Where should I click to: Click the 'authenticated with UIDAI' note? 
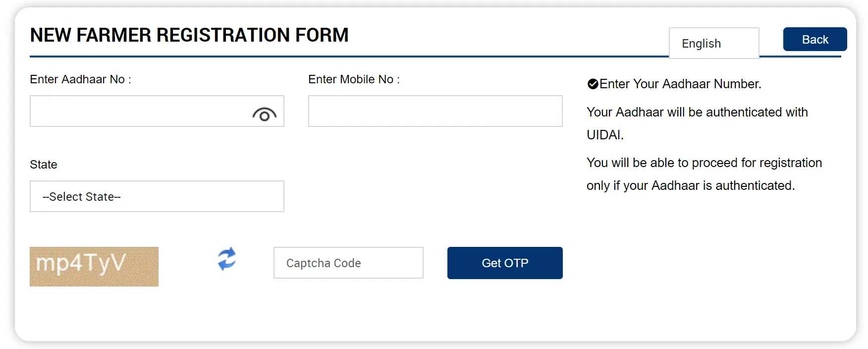pyautogui.click(x=697, y=113)
